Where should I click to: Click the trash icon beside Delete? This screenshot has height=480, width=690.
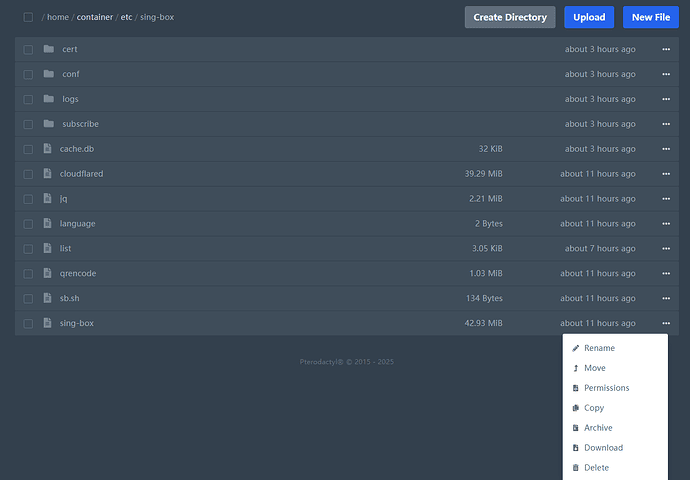[x=575, y=468]
